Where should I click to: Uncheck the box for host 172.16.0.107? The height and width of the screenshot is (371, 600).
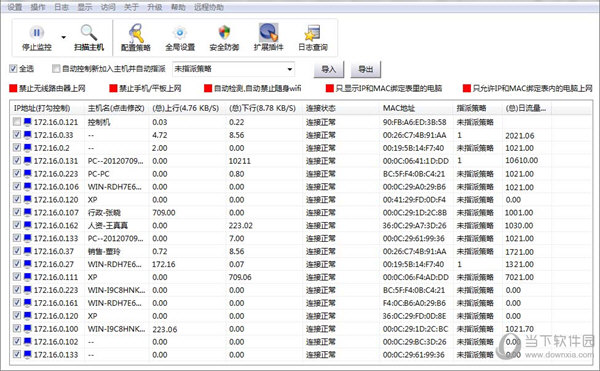(16, 212)
